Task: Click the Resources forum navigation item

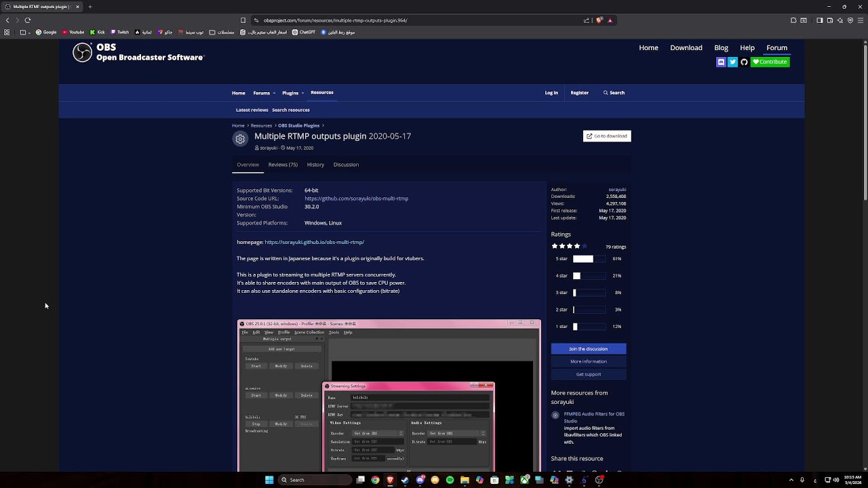Action: tap(322, 92)
